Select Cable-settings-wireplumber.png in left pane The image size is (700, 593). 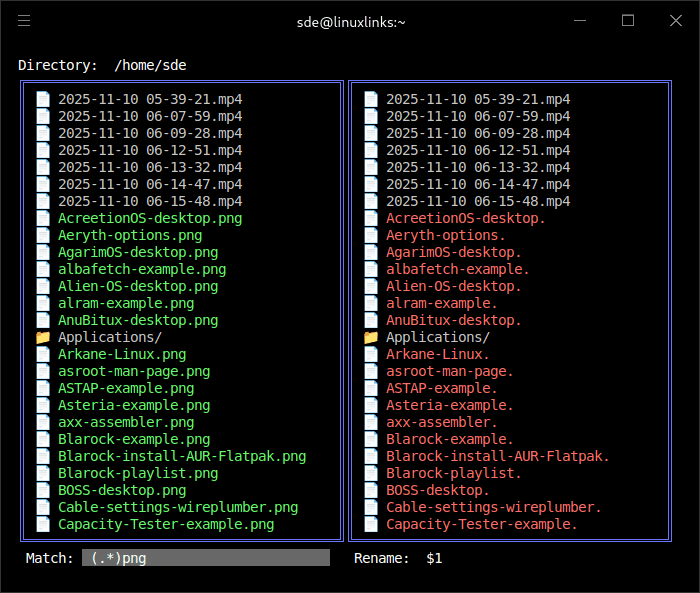[x=177, y=507]
